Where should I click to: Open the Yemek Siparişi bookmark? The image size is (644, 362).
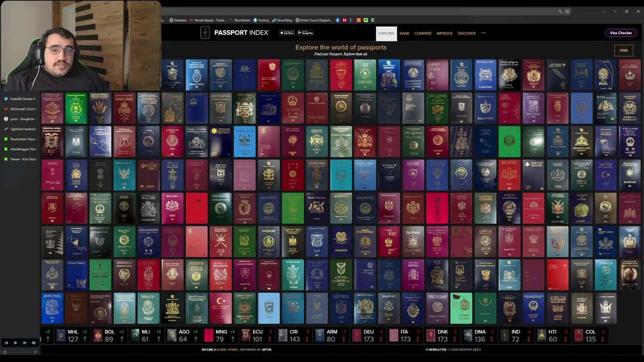[x=208, y=20]
